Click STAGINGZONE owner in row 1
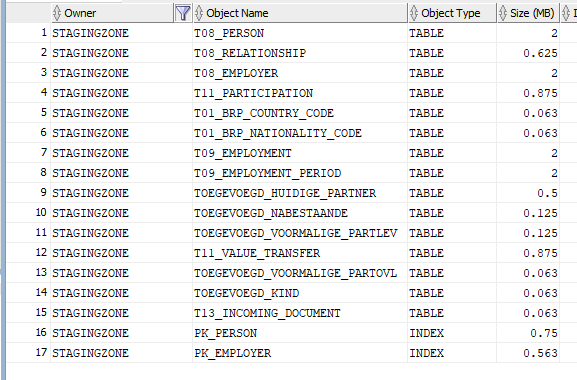This screenshot has height=380, width=577. [x=121, y=33]
